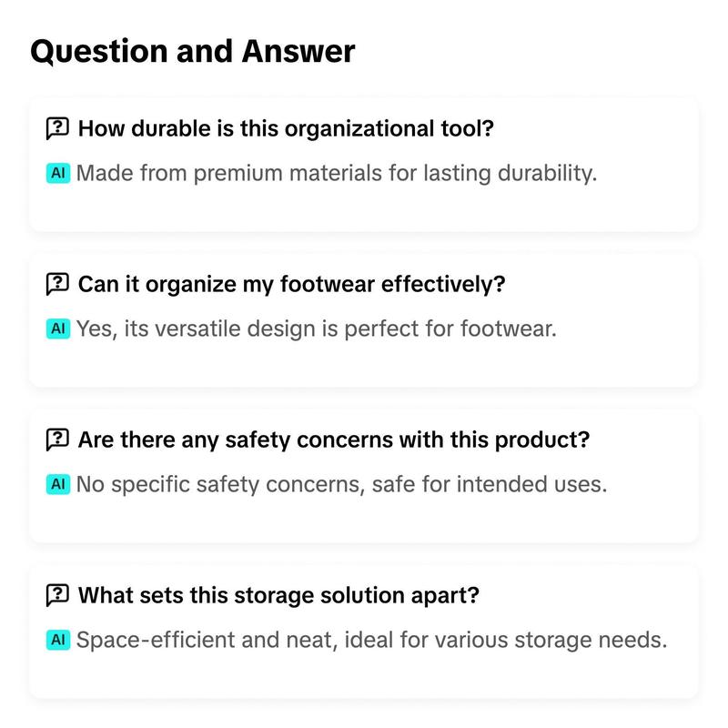
Task: Click question icon beside footwear question
Action: coord(57,284)
